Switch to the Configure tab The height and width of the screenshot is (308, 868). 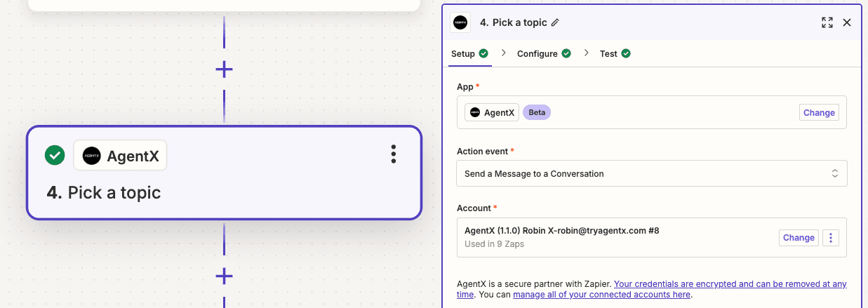coord(544,53)
